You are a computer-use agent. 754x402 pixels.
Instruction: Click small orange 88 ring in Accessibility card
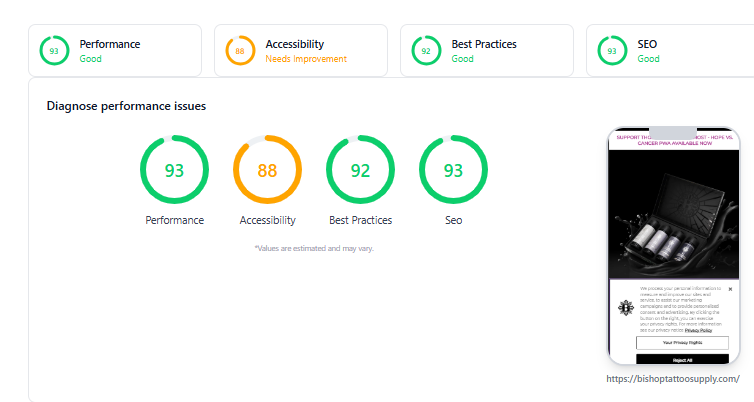pos(240,50)
